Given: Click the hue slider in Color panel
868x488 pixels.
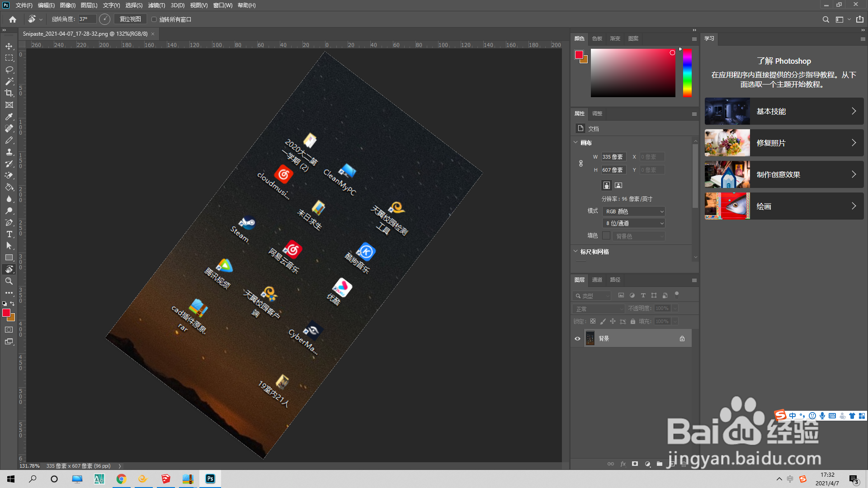Looking at the screenshot, I should click(x=687, y=73).
